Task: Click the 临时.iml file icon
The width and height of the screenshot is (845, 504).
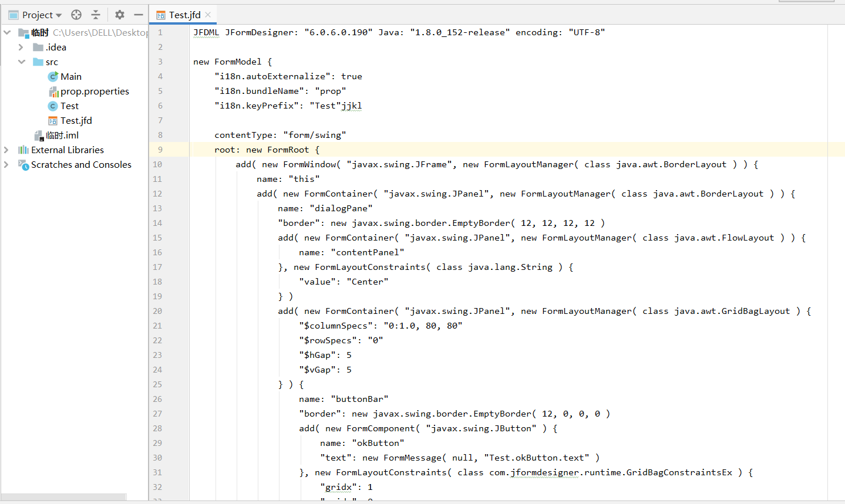Action: (x=39, y=135)
